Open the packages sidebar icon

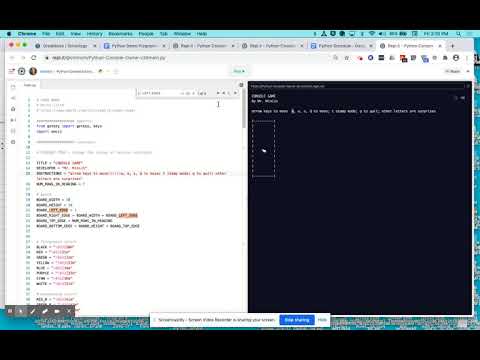[x=13, y=109]
